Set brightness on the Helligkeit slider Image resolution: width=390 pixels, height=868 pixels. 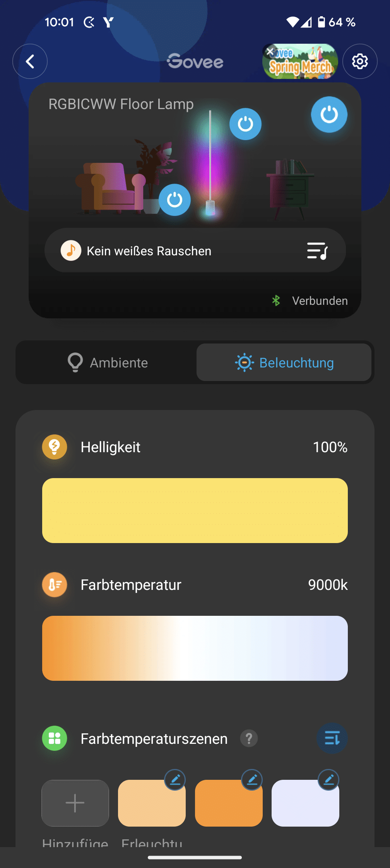coord(195,510)
